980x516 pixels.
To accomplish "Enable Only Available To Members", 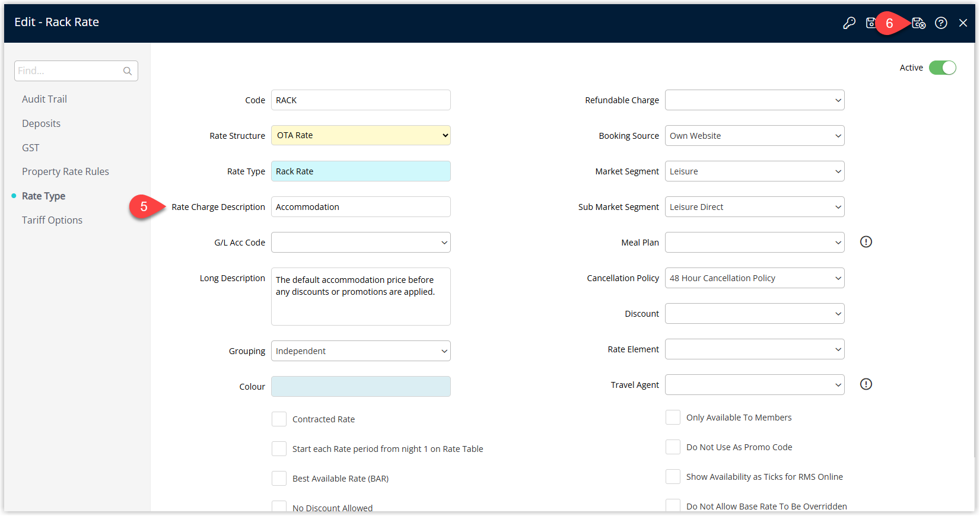I will [673, 418].
